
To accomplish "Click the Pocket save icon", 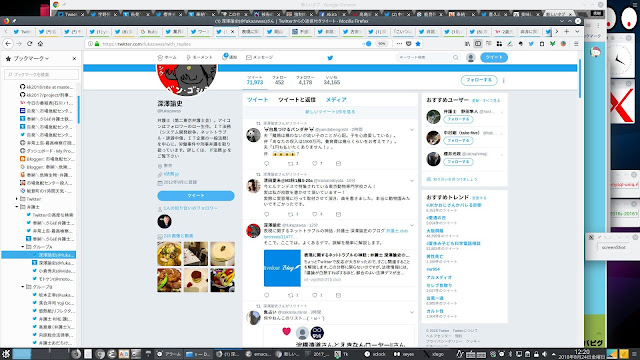I will pos(409,44).
